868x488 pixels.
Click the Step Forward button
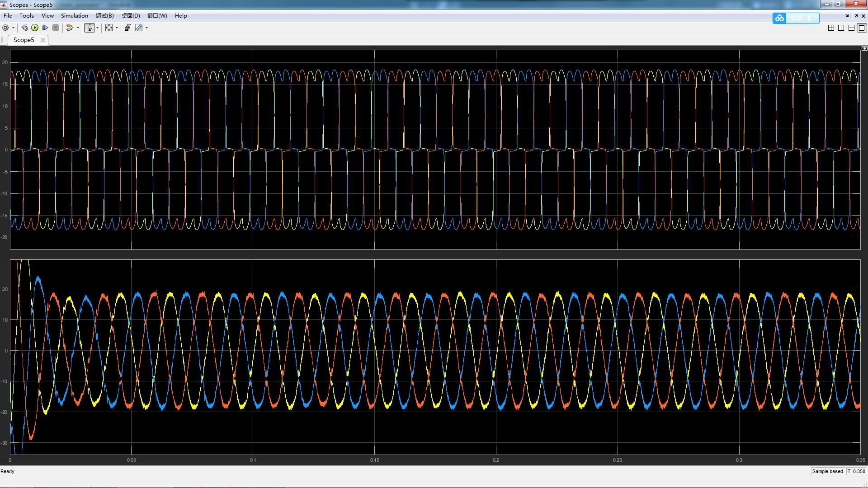pos(45,28)
